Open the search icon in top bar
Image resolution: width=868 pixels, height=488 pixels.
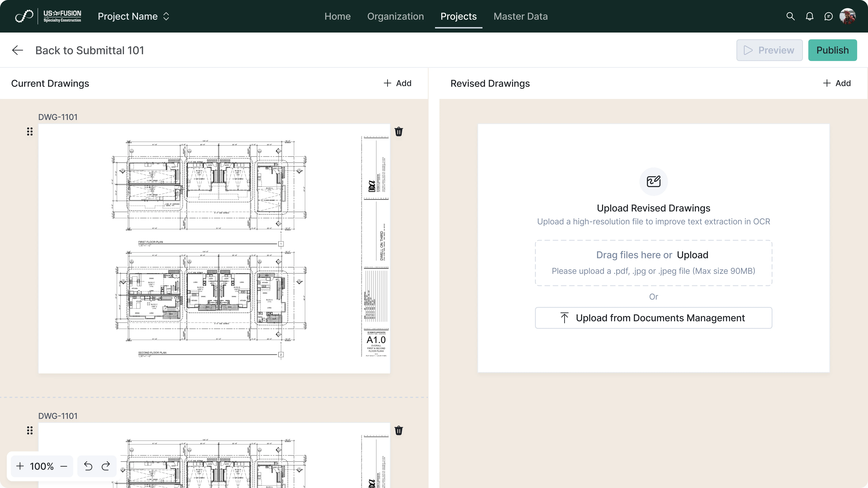tap(790, 16)
